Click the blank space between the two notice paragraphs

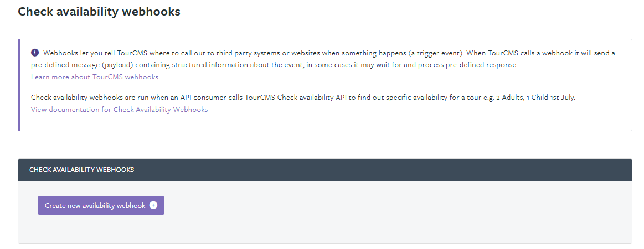325,87
